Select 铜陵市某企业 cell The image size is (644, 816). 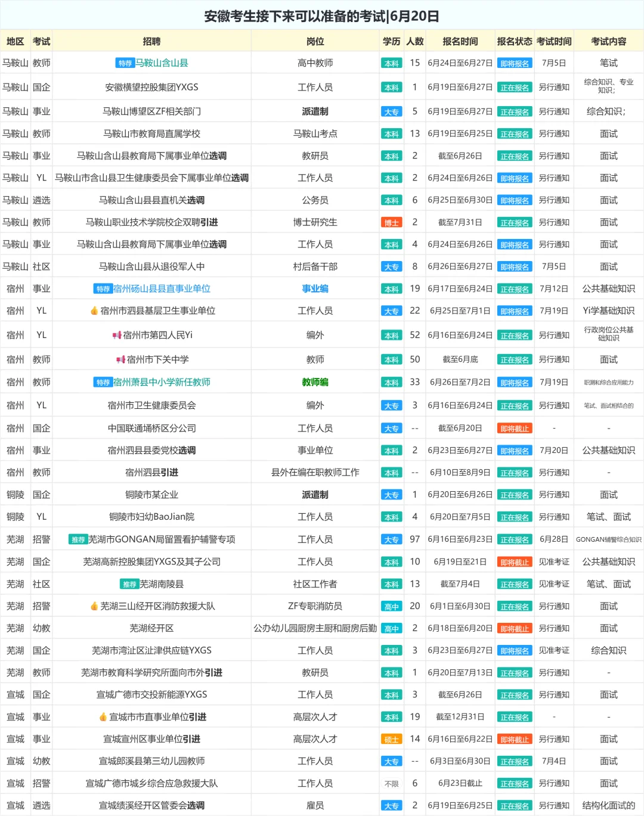151,495
